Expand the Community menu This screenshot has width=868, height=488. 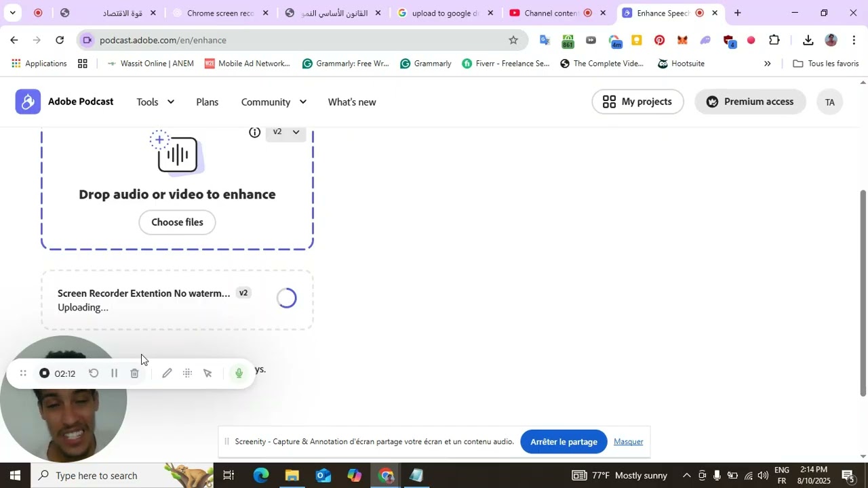[x=274, y=102]
